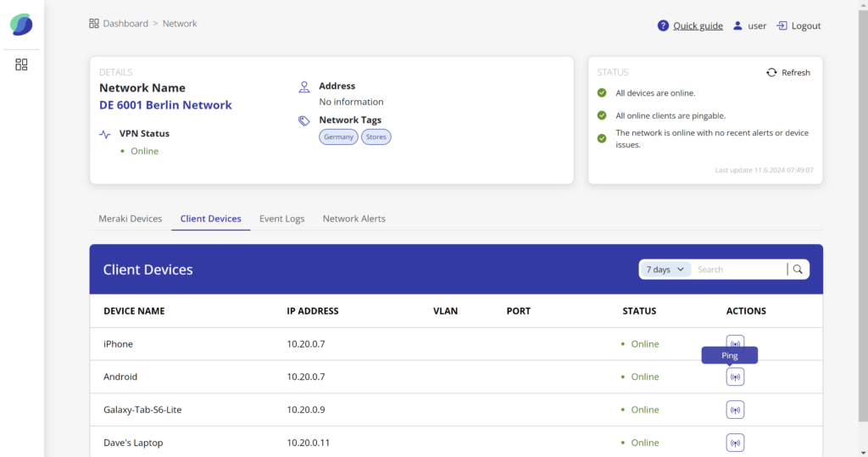Select the Stores network tag
The height and width of the screenshot is (457, 868).
coord(376,137)
